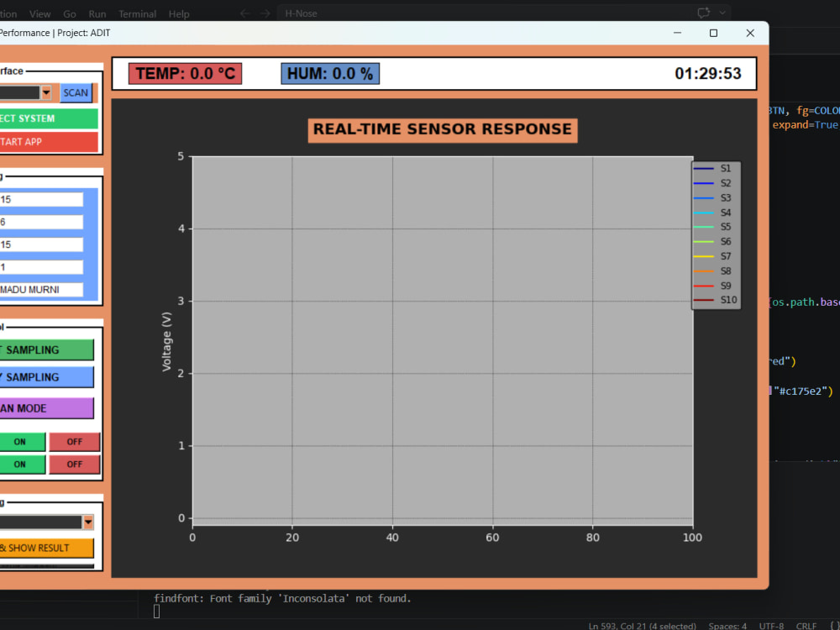Click the blue SAMPLING button
840x630 pixels.
click(46, 377)
